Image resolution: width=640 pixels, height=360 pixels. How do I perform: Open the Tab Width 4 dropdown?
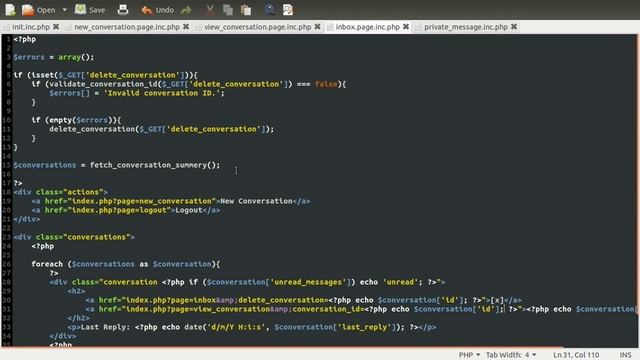click(511, 355)
